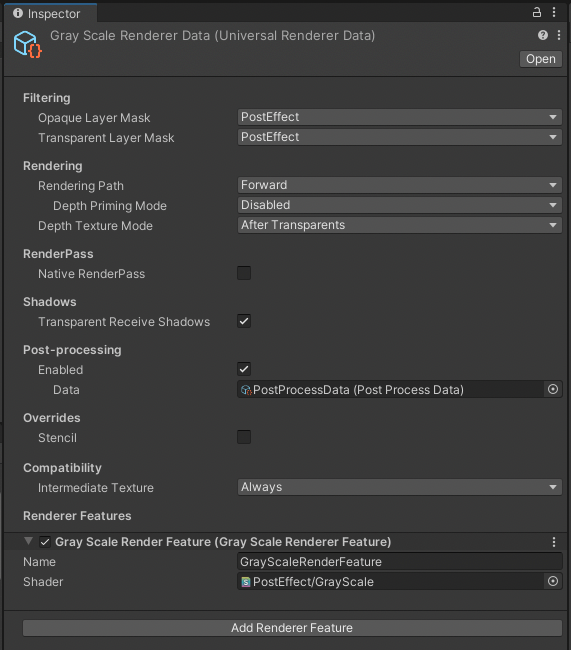Click the Gray Scale Renderer Data asset icon
571x650 pixels.
[27, 44]
